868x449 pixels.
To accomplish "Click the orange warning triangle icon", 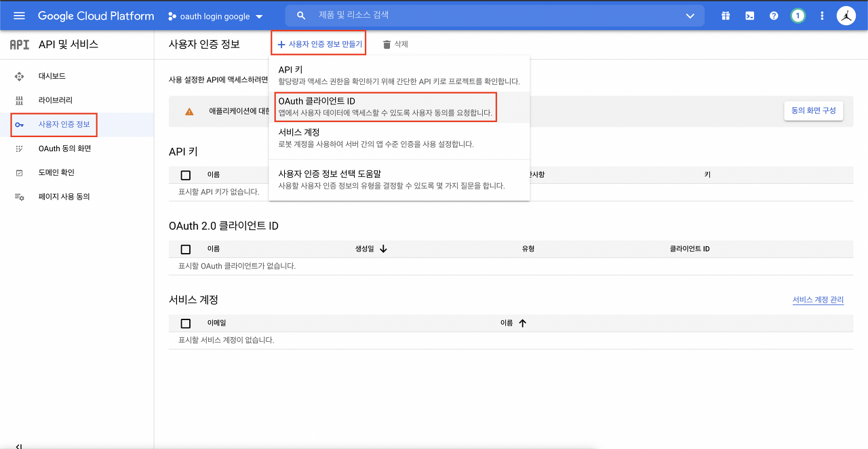I will pos(189,111).
